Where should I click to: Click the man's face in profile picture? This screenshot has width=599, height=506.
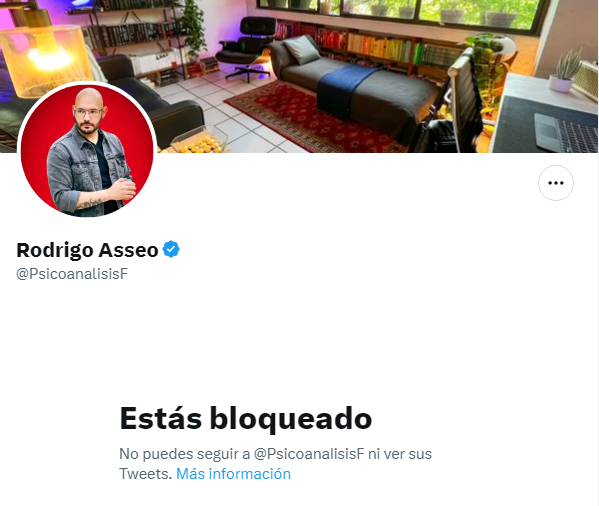click(x=88, y=113)
